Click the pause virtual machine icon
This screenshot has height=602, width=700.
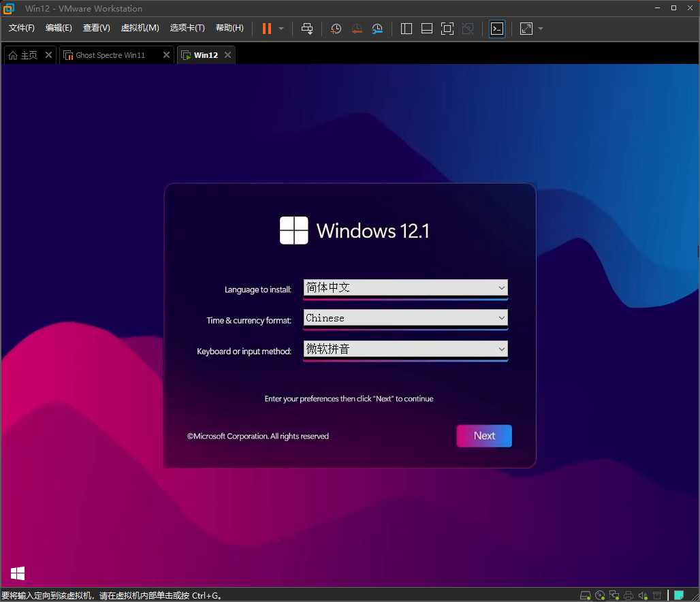[x=266, y=29]
